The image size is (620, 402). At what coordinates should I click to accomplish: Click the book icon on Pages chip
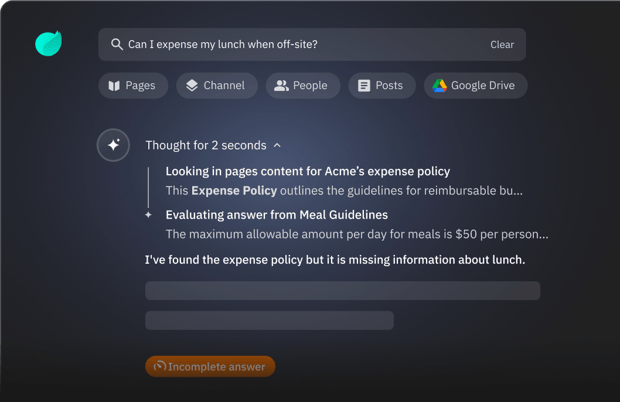[114, 86]
